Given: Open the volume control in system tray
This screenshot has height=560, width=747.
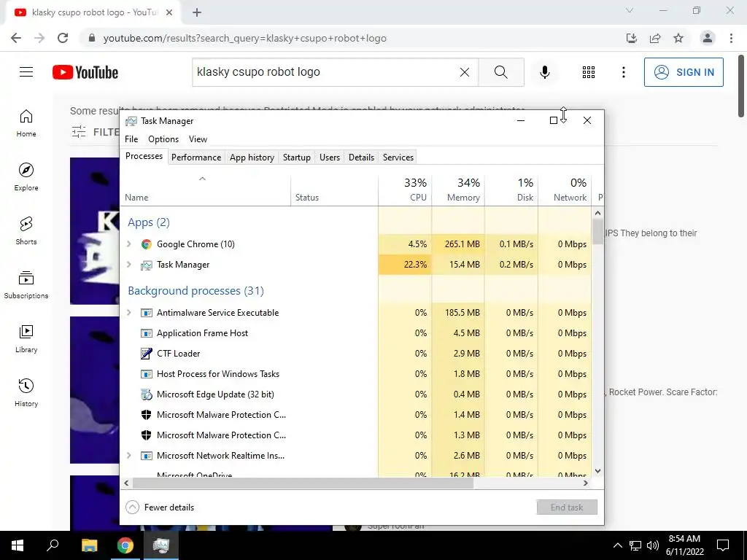Looking at the screenshot, I should click(x=653, y=545).
